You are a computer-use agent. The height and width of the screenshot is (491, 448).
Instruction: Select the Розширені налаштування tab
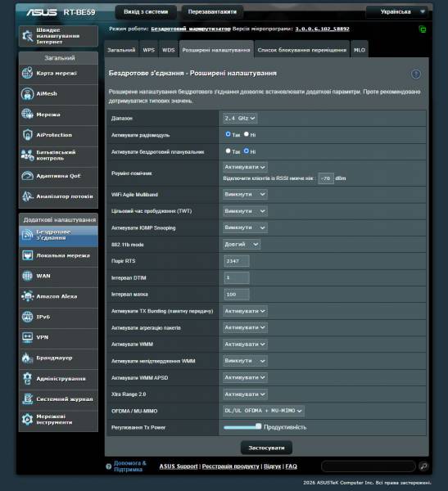[216, 50]
